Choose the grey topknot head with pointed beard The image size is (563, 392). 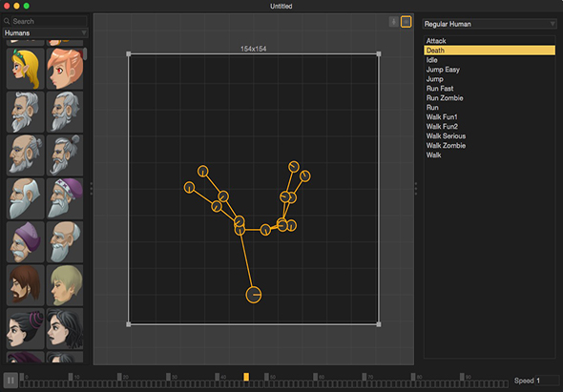[65, 155]
